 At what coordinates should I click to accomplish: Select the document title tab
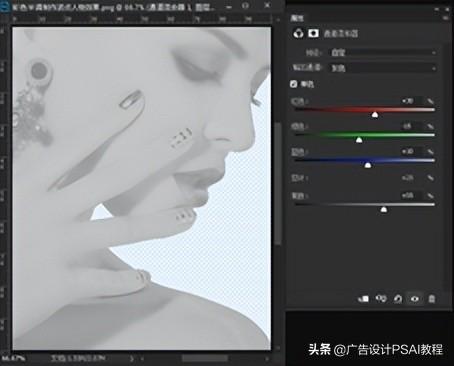113,7
